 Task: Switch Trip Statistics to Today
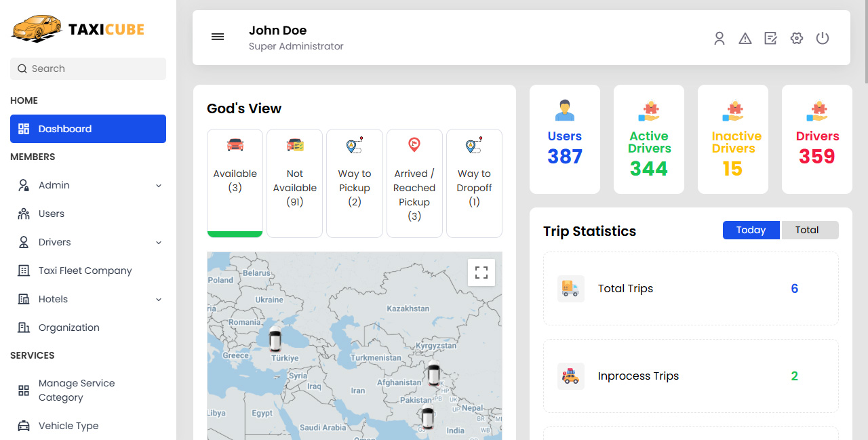(751, 230)
